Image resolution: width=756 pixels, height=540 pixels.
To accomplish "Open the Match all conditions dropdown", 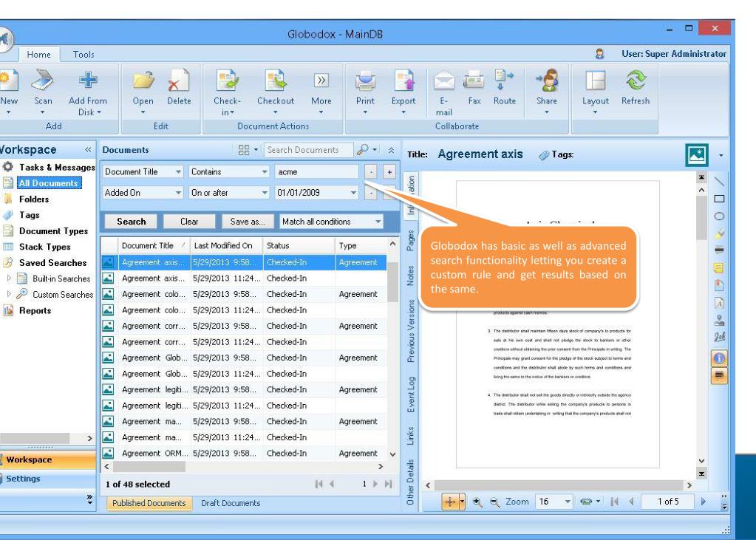I will point(378,222).
